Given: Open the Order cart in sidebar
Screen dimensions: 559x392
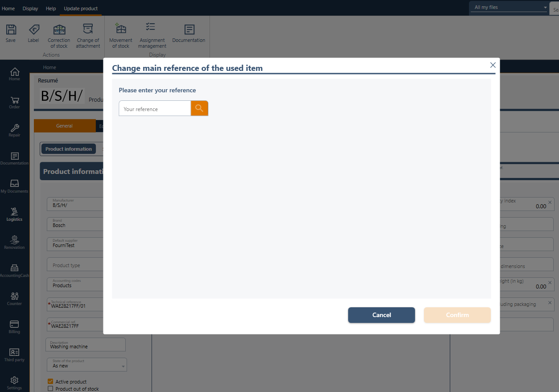Looking at the screenshot, I should point(14,102).
